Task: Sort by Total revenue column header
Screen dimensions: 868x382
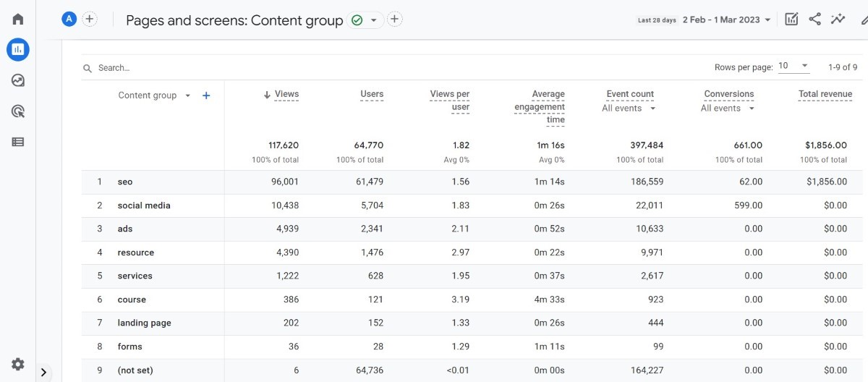Action: tap(825, 94)
